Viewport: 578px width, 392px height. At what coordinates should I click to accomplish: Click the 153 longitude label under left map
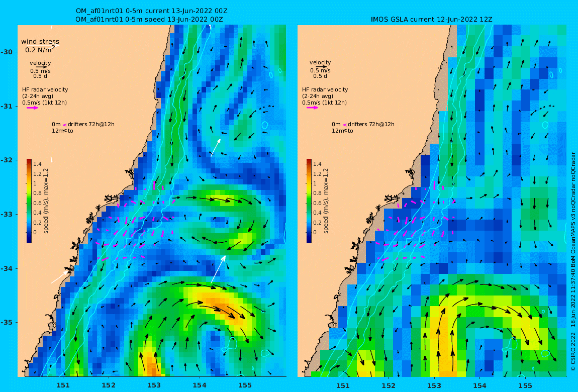(x=154, y=385)
